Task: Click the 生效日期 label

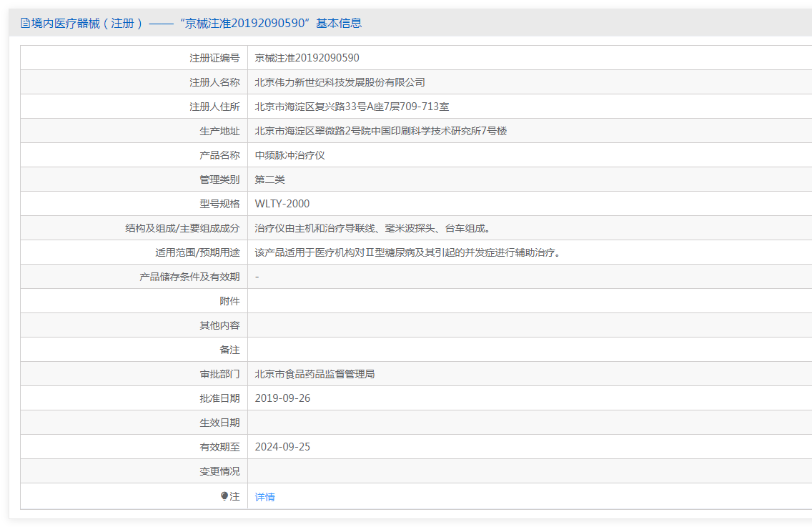Action: click(219, 423)
